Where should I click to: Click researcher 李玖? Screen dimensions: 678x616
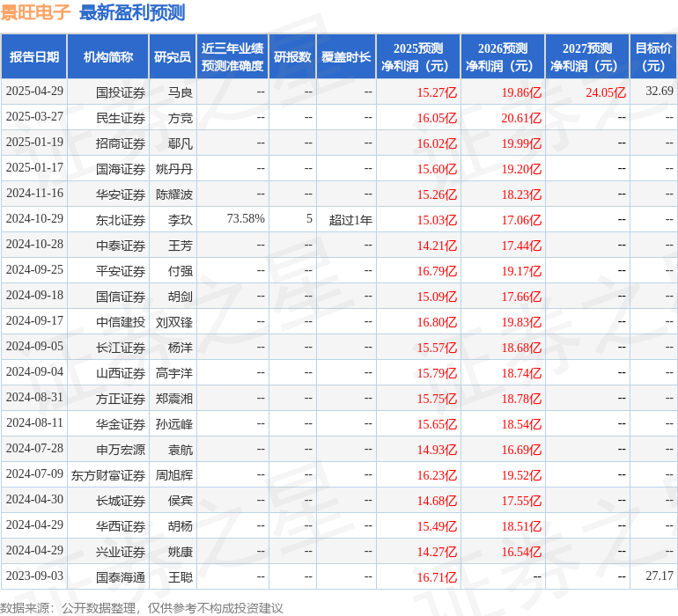pyautogui.click(x=181, y=220)
